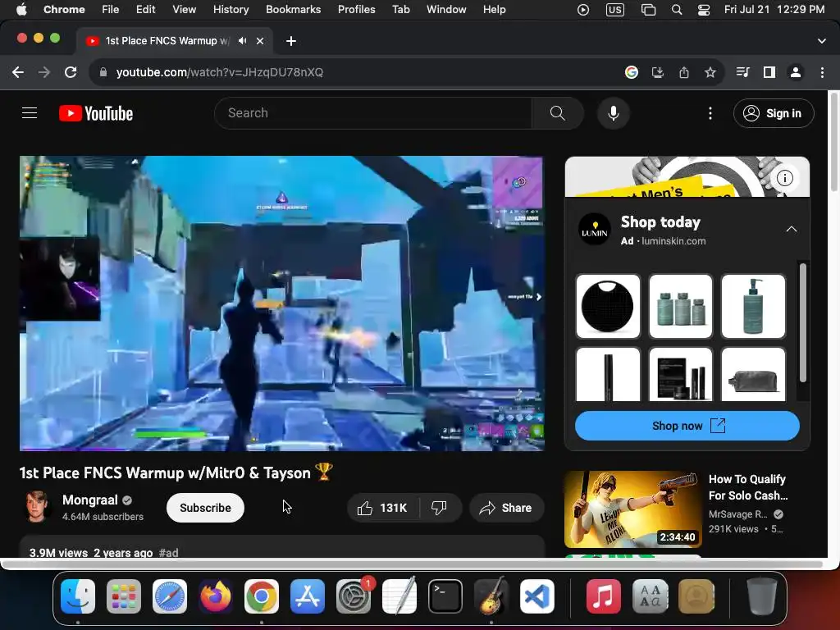Open the Bookmarks menu
The image size is (840, 630).
(x=293, y=9)
